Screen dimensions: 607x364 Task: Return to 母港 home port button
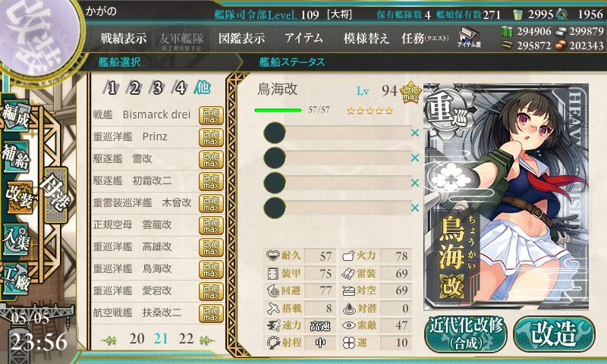pyautogui.click(x=55, y=196)
